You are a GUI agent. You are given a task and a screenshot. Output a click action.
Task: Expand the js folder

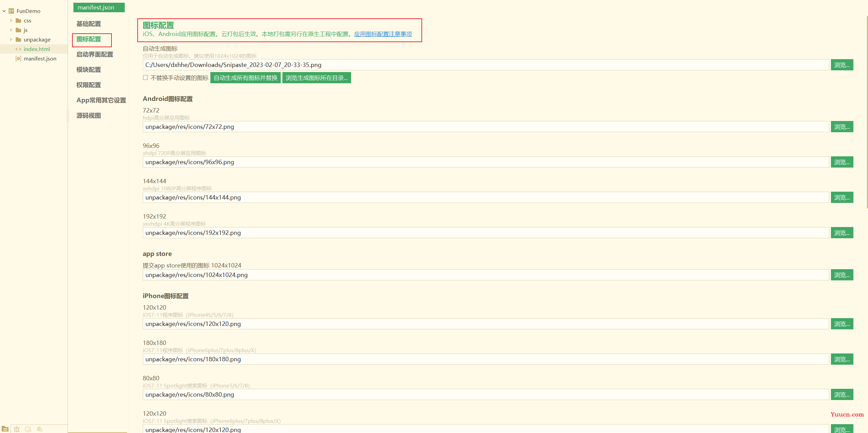tap(11, 30)
